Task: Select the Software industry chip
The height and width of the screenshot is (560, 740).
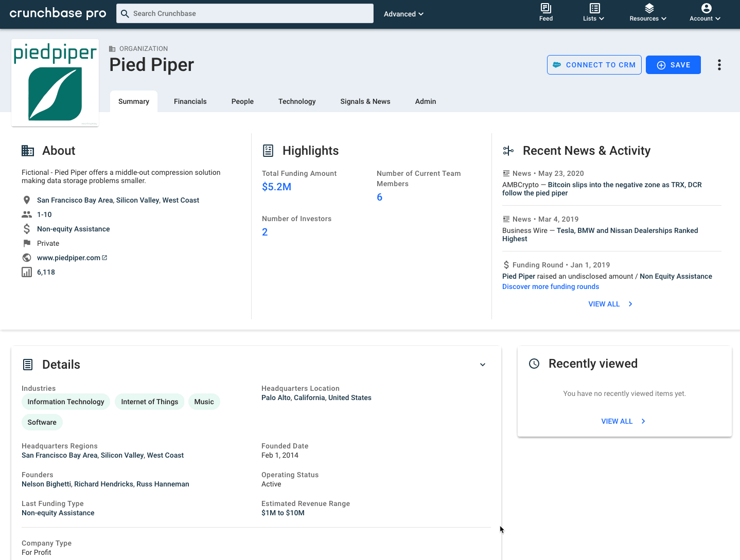Action: (42, 422)
